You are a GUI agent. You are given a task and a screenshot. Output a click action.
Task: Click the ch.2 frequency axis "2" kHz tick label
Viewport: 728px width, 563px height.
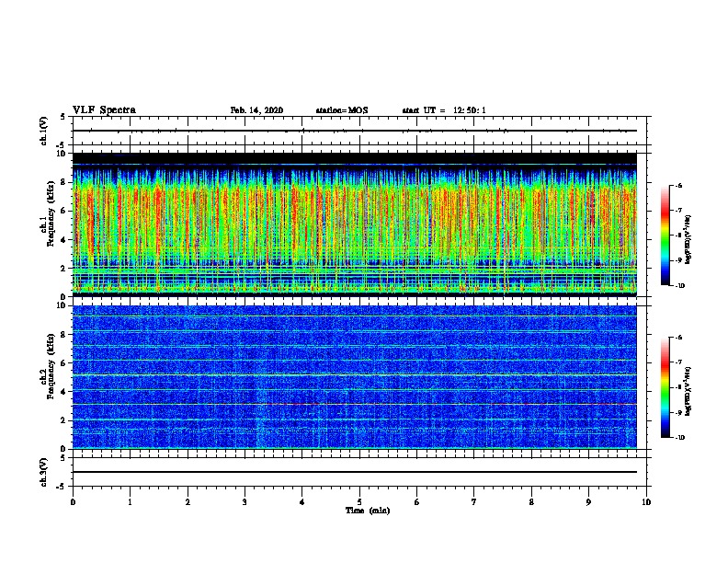pyautogui.click(x=63, y=420)
